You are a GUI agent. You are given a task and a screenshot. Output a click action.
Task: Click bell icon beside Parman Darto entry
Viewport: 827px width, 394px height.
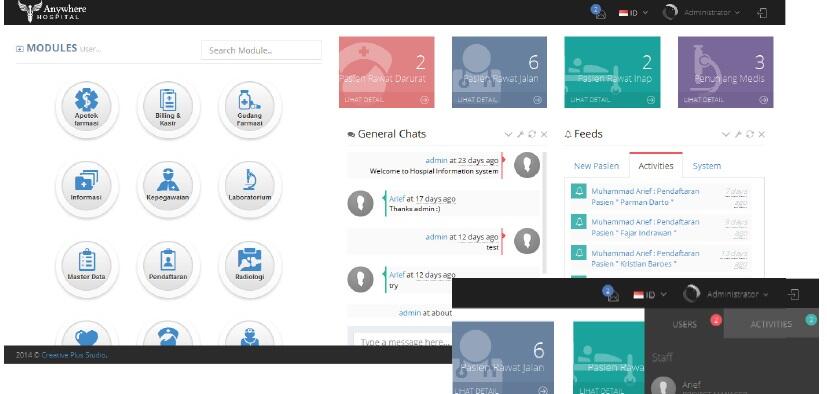579,191
